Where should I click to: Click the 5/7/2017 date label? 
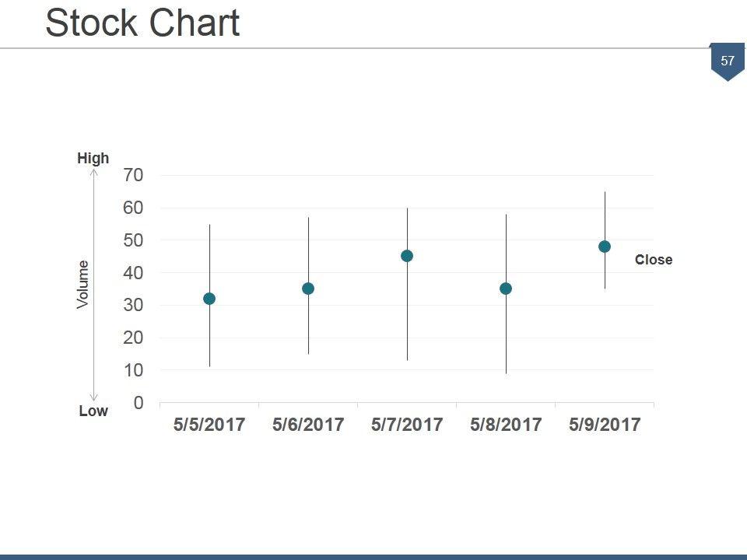(407, 425)
